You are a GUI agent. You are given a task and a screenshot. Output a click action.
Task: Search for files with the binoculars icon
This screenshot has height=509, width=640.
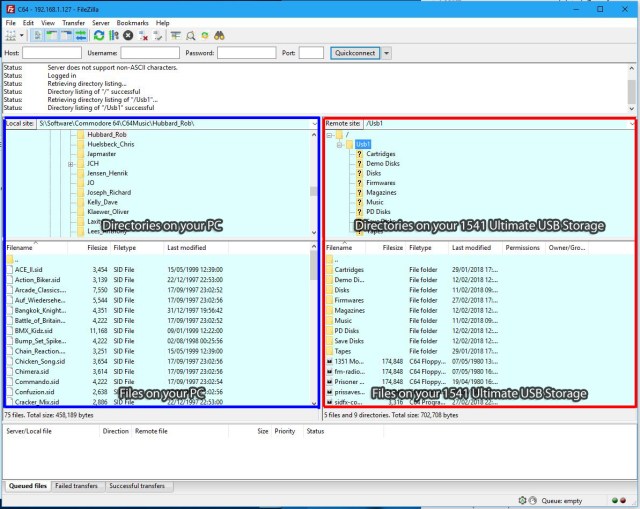point(219,36)
